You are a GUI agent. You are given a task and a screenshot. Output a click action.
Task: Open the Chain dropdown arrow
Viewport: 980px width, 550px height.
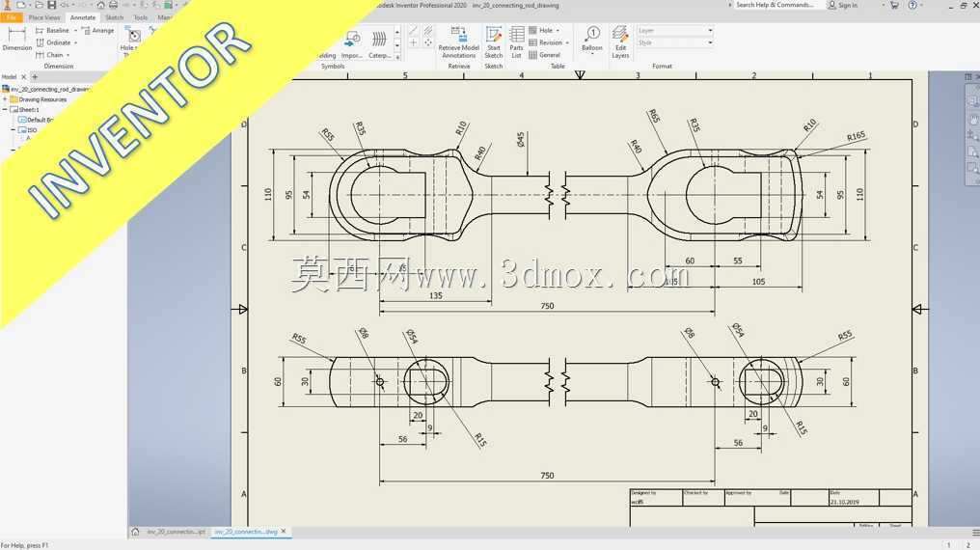[68, 56]
